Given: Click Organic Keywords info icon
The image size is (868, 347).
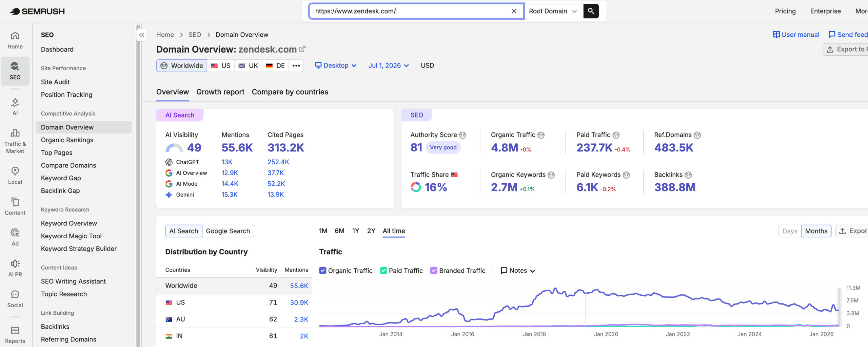Looking at the screenshot, I should (x=551, y=175).
